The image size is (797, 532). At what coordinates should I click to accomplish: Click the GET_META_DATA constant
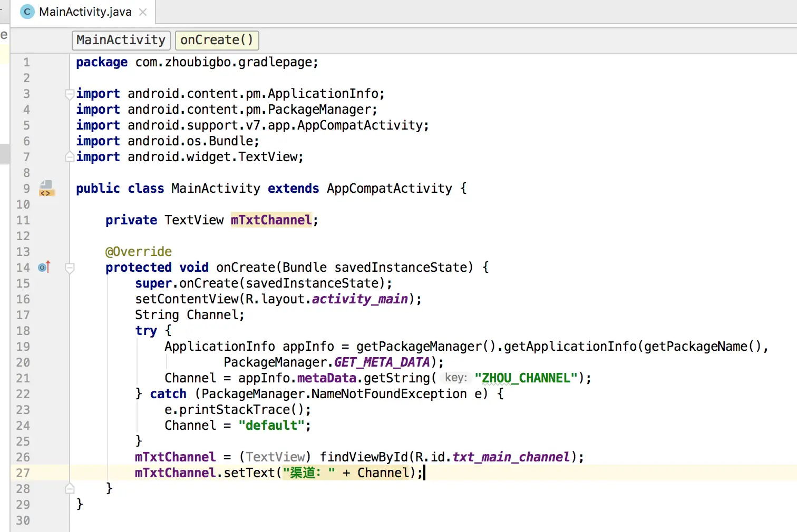[x=382, y=362]
